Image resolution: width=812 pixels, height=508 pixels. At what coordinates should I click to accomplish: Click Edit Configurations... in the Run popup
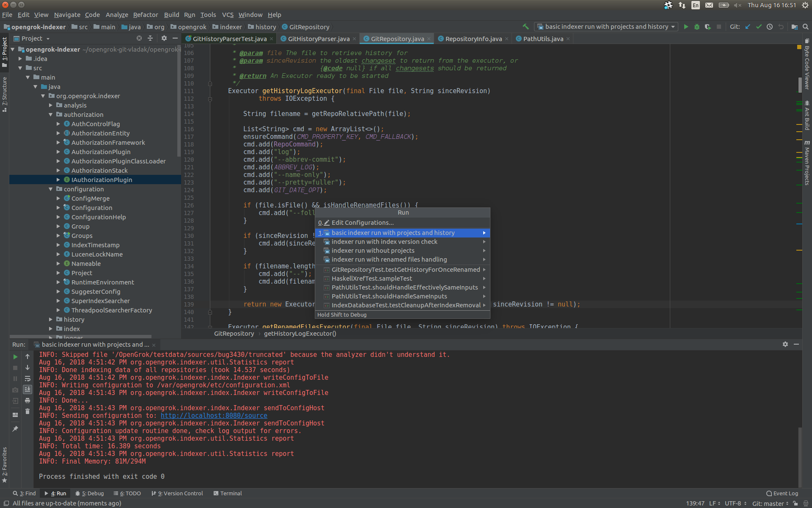coord(362,223)
